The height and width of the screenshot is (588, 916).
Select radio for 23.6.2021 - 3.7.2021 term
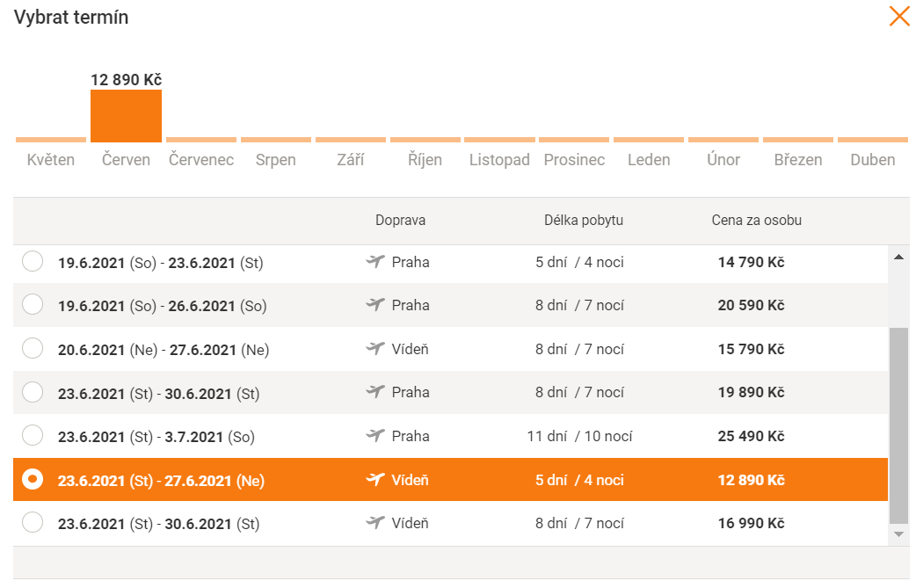(x=33, y=435)
